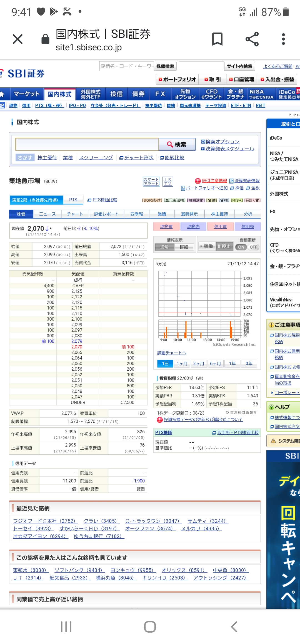The height and width of the screenshot is (644, 300).
Task: Click the 信用買 button
Action: tap(220, 227)
